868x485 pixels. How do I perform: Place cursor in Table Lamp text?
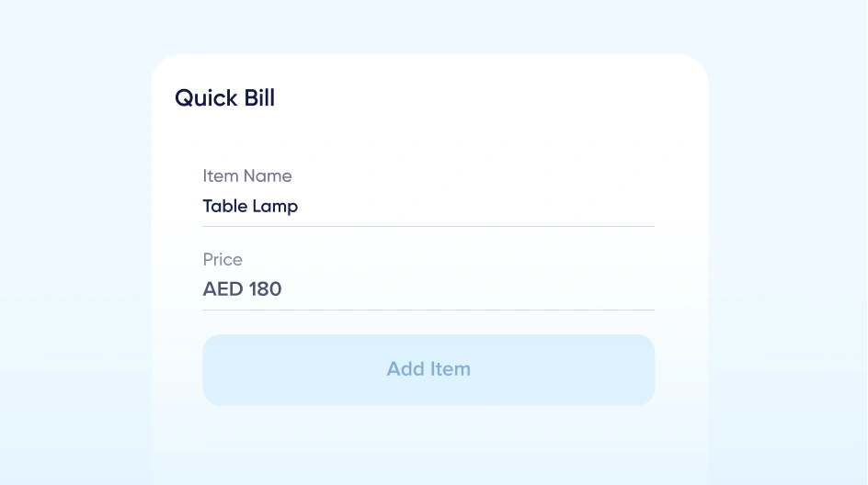point(250,207)
